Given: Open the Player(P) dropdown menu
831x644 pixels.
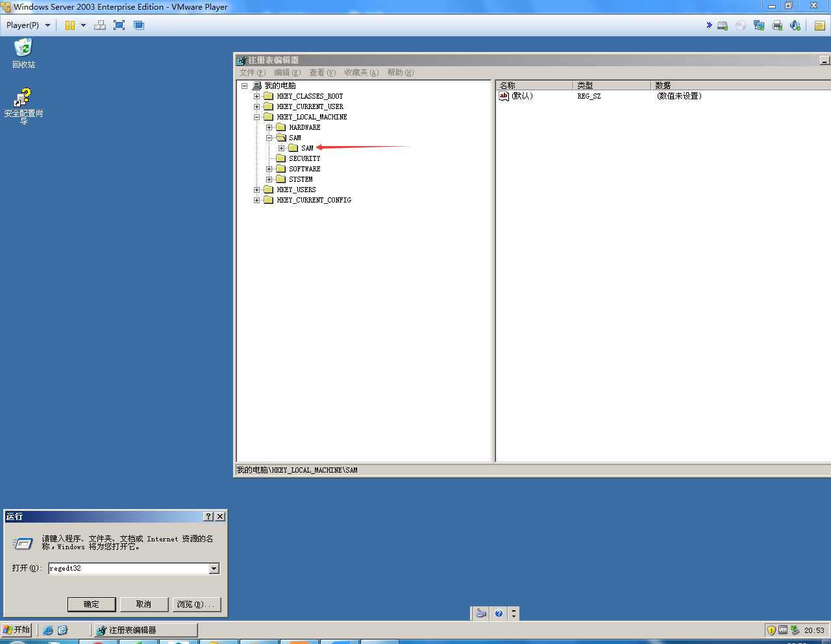Looking at the screenshot, I should point(28,25).
